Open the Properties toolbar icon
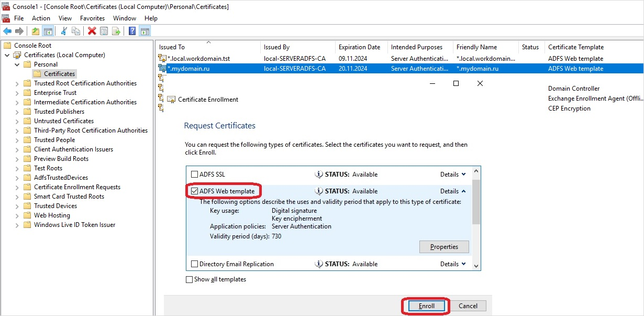Image resolution: width=644 pixels, height=316 pixels. (x=104, y=31)
